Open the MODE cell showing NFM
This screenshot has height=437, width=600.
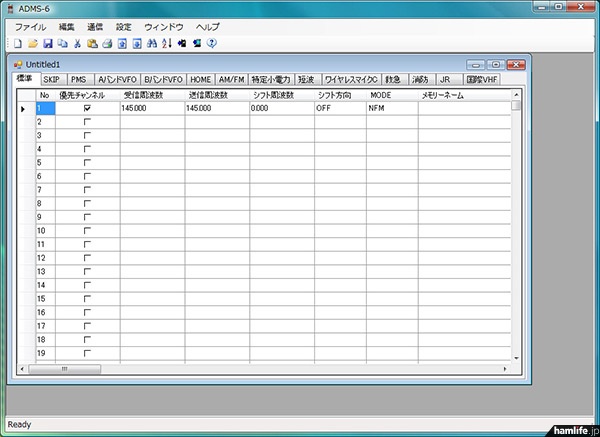pyautogui.click(x=391, y=108)
